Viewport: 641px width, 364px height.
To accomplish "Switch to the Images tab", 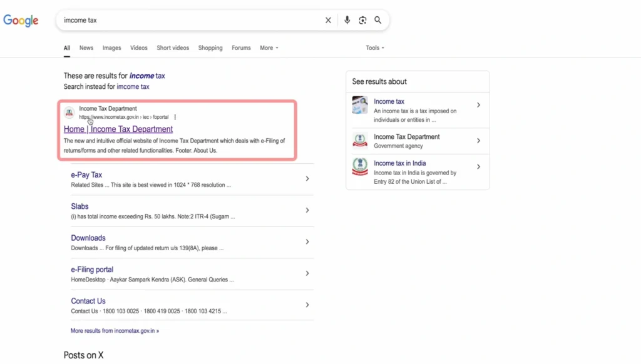I will (x=111, y=48).
